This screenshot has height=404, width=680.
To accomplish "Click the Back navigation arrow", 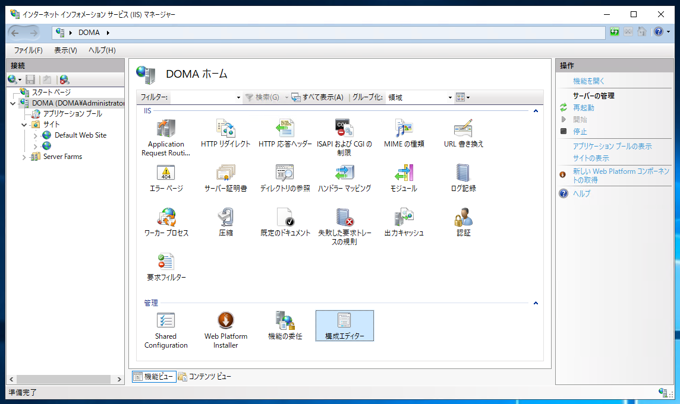I will [15, 33].
